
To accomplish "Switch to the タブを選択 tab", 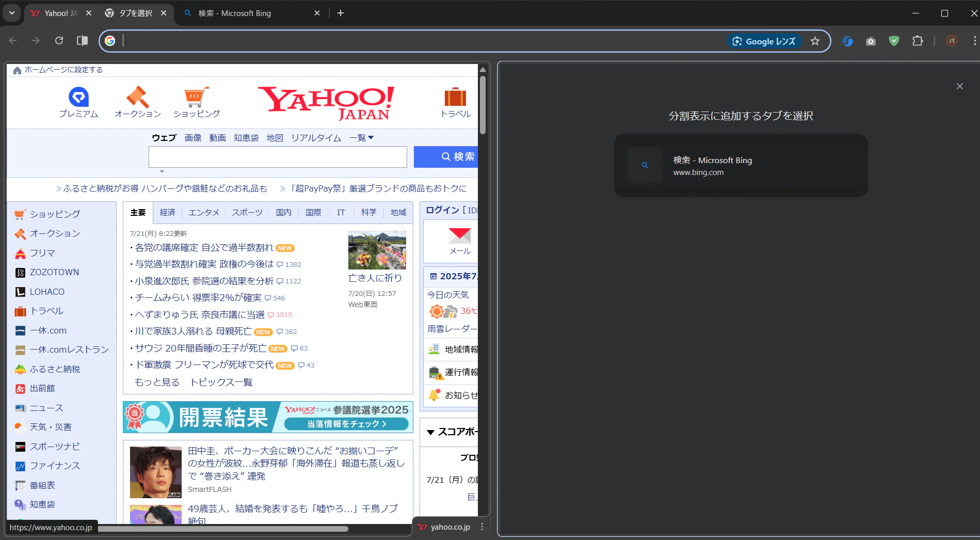I will point(136,13).
